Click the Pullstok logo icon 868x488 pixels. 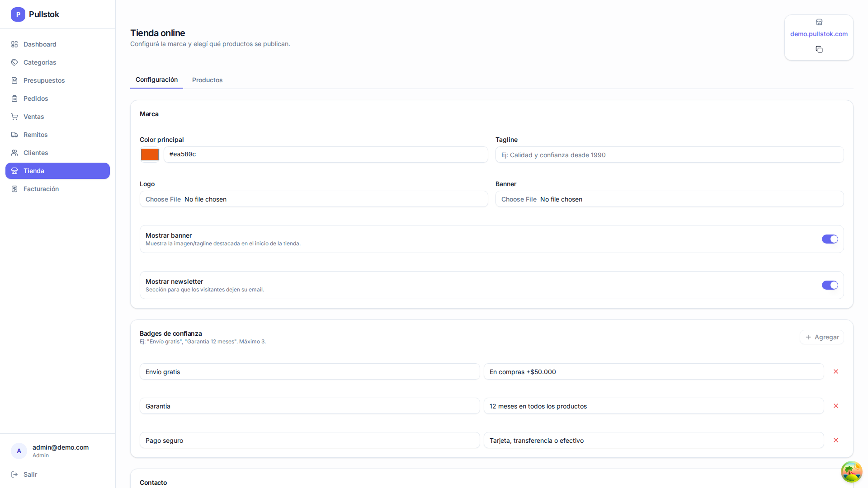pos(18,14)
